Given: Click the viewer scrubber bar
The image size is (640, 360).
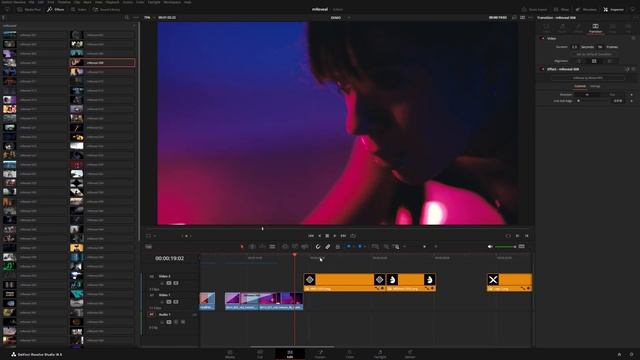Looking at the screenshot, I should pyautogui.click(x=337, y=229).
